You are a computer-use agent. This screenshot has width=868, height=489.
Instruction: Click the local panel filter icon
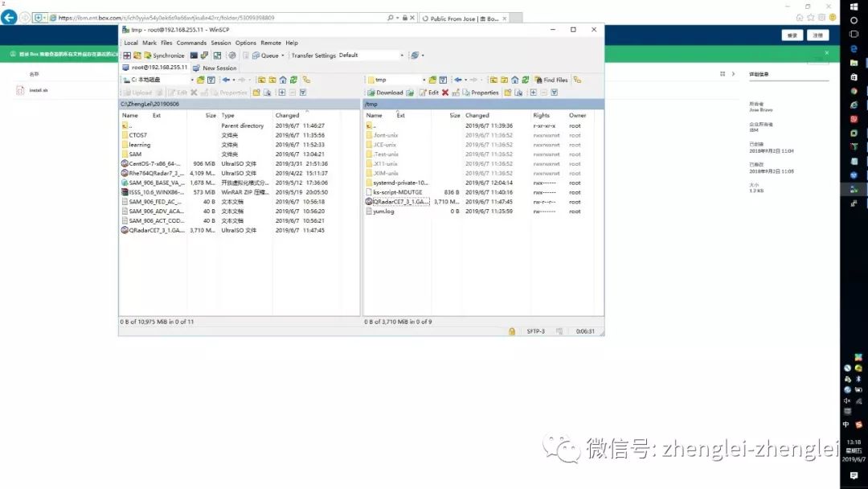pyautogui.click(x=211, y=80)
